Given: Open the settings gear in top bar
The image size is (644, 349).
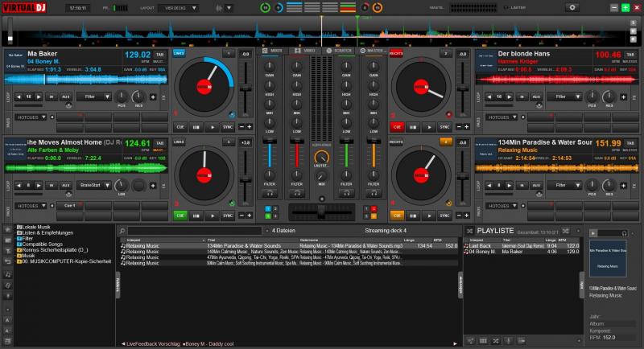Looking at the screenshot, I should pyautogui.click(x=572, y=7).
